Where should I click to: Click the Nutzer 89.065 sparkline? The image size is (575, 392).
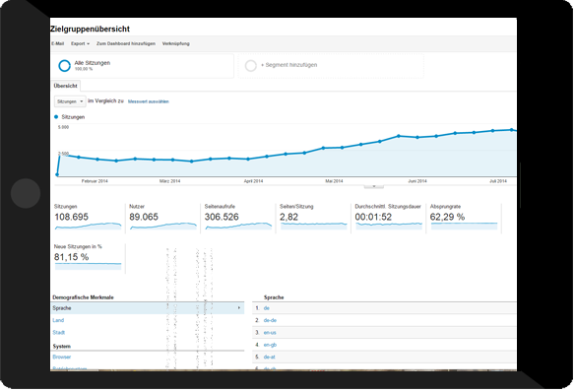[163, 227]
